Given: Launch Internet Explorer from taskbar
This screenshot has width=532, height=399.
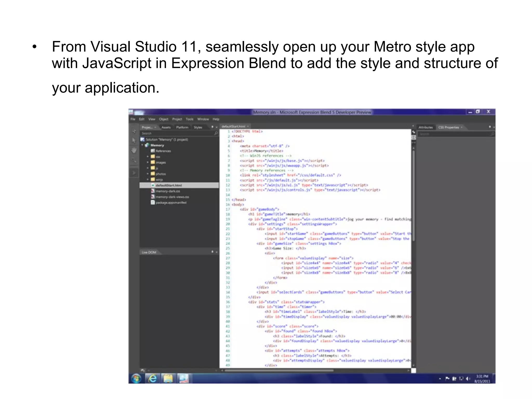Looking at the screenshot, I should (x=152, y=378).
